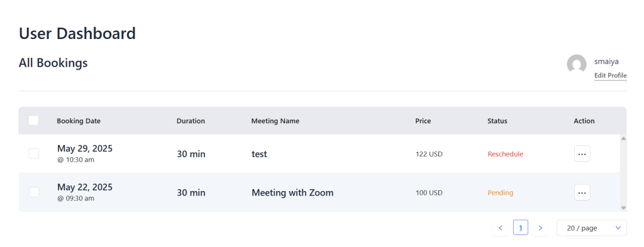The height and width of the screenshot is (247, 644).
Task: Expand the 20 / page dropdown
Action: point(591,228)
